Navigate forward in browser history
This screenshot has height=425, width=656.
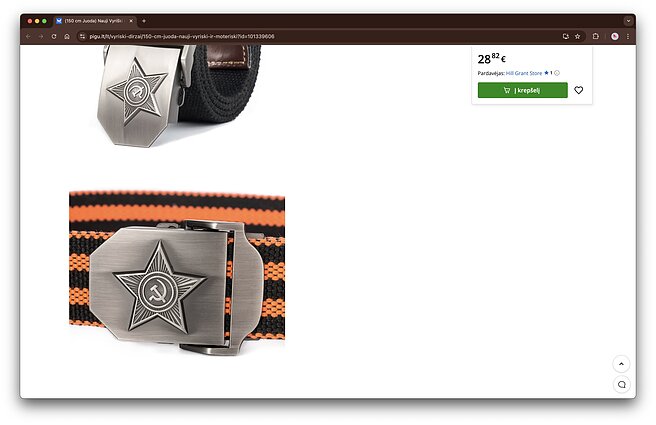coord(41,36)
